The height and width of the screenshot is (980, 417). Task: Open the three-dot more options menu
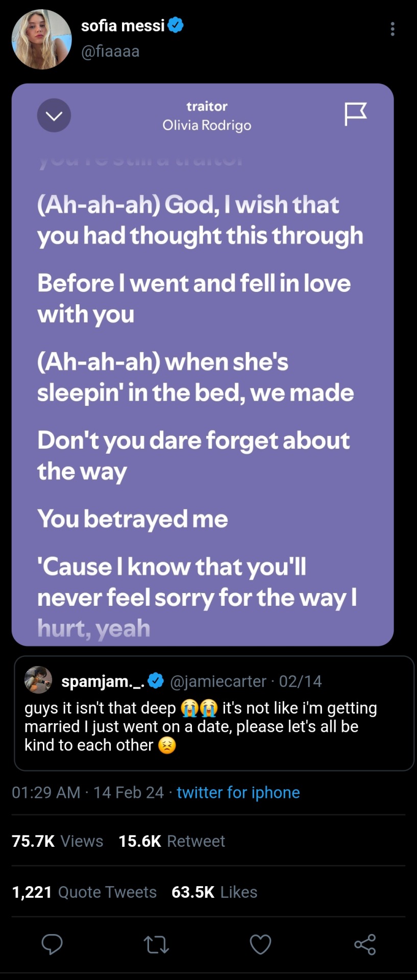point(392,29)
